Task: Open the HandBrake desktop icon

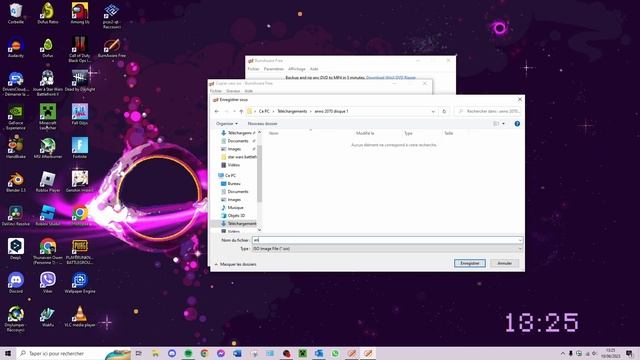Action: tap(16, 148)
